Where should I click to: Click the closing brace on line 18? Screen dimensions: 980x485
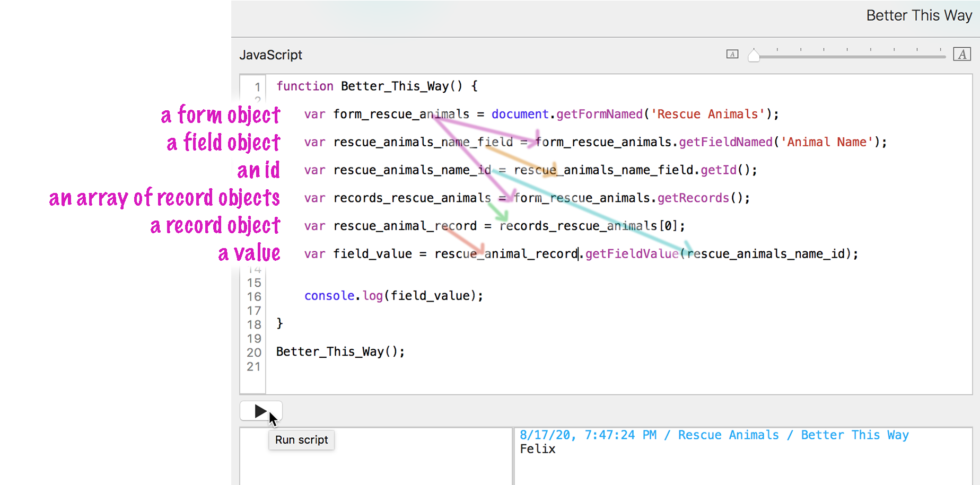(x=279, y=323)
